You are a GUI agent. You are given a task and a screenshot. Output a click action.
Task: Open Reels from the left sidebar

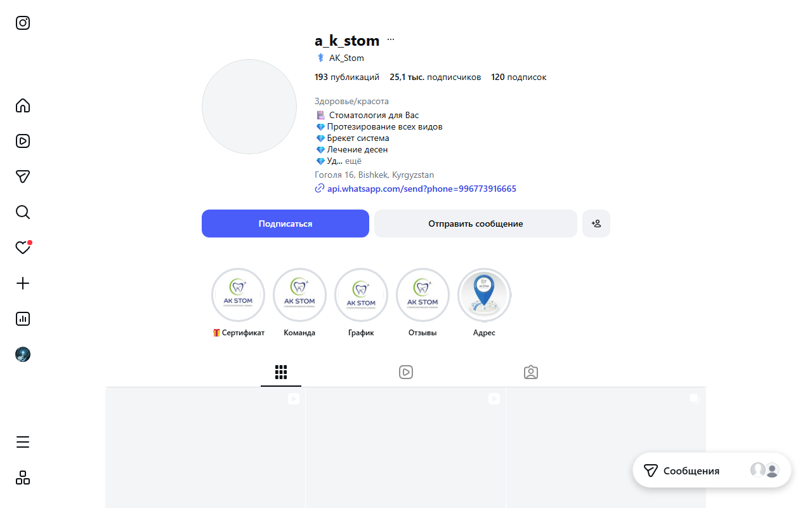coord(23,141)
